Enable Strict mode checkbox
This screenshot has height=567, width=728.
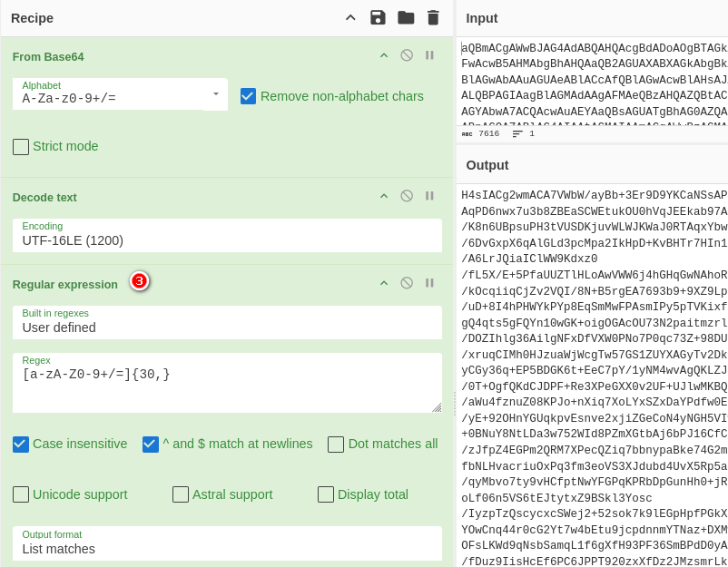coord(21,147)
